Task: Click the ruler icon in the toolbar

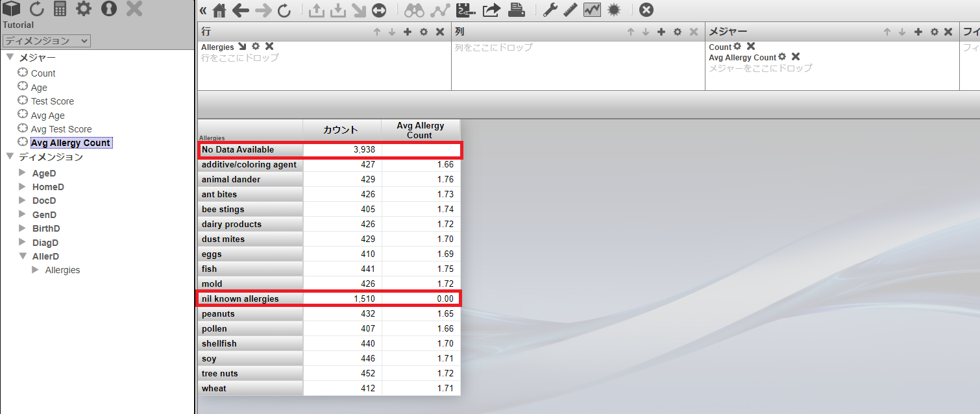Action: pos(570,10)
